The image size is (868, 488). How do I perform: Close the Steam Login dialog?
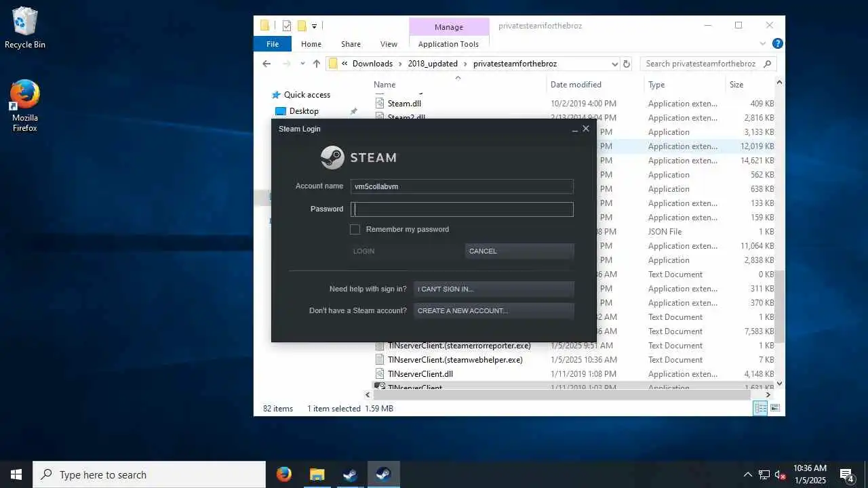pos(586,129)
